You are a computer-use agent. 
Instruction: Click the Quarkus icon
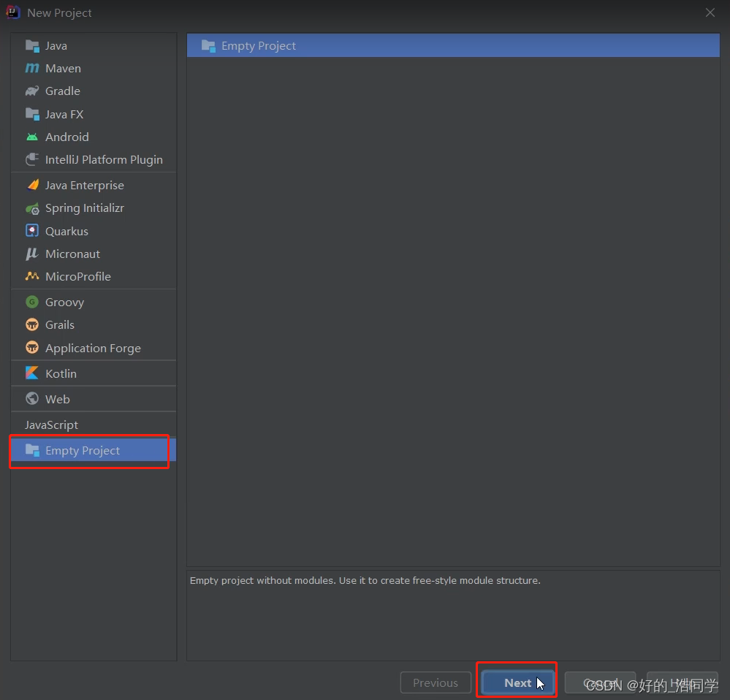(x=32, y=231)
